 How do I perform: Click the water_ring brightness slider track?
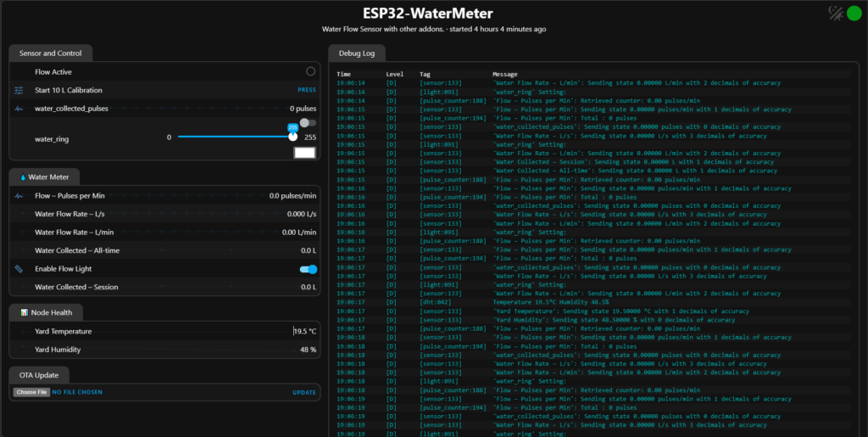236,137
